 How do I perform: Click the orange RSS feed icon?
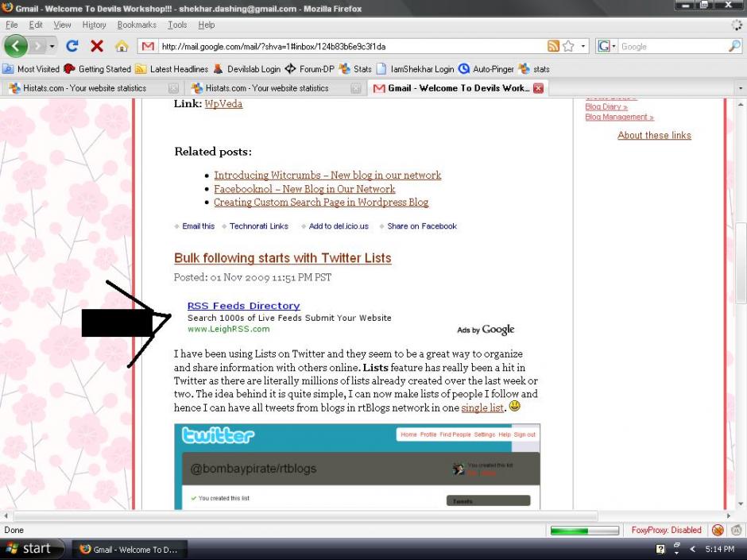pyautogui.click(x=553, y=46)
